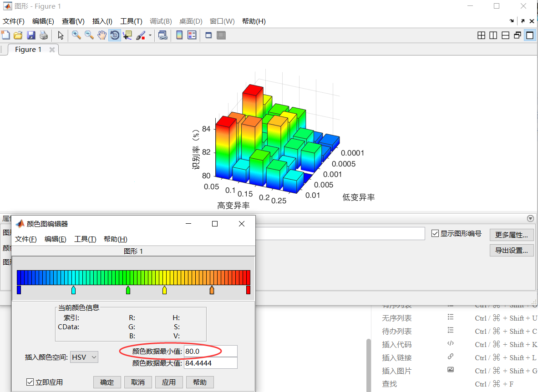Open 帮助(H) menu in colormap editor
Viewport: 538px width, 392px height.
click(115, 239)
